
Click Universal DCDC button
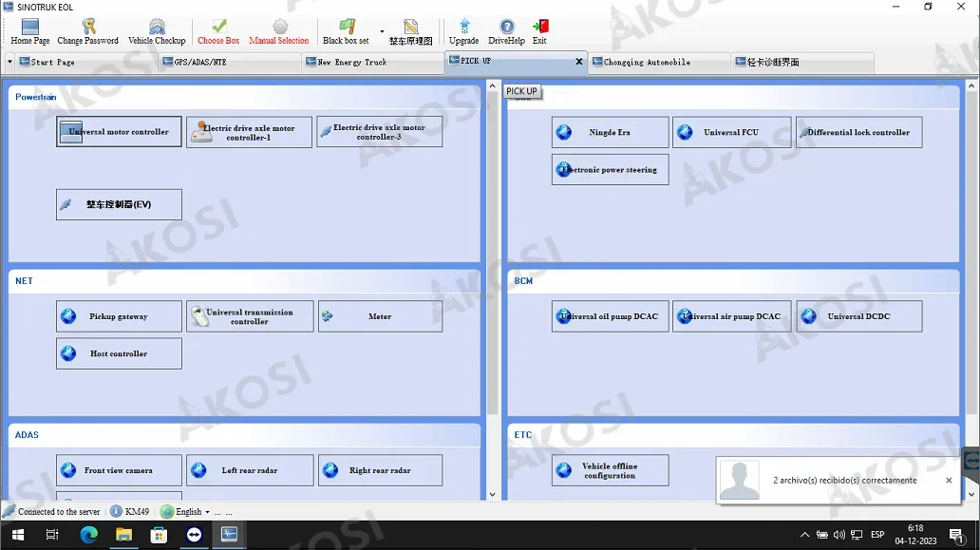click(858, 316)
